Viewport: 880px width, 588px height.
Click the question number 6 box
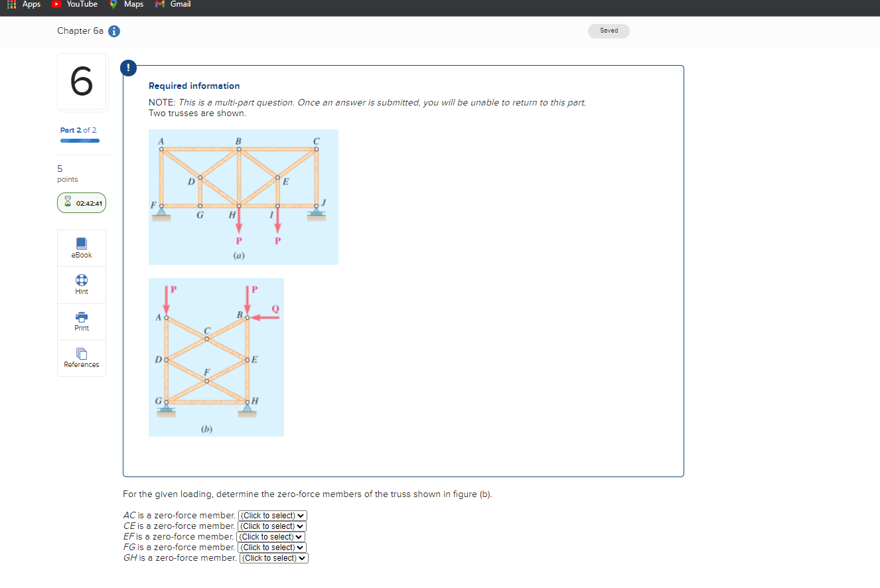82,82
